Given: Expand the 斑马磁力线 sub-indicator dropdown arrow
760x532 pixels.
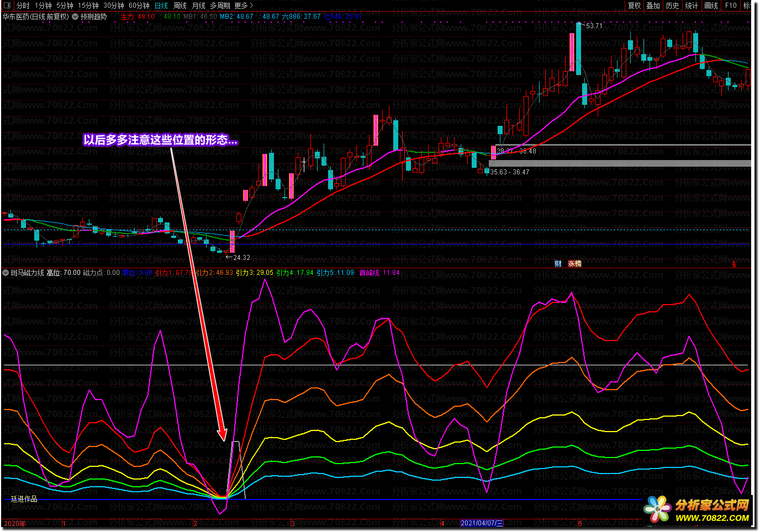Looking at the screenshot, I should (6, 273).
